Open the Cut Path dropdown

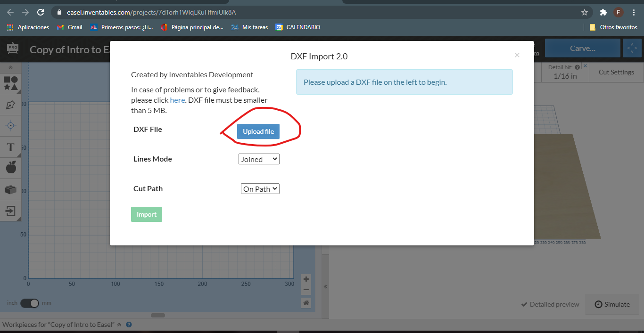click(260, 189)
